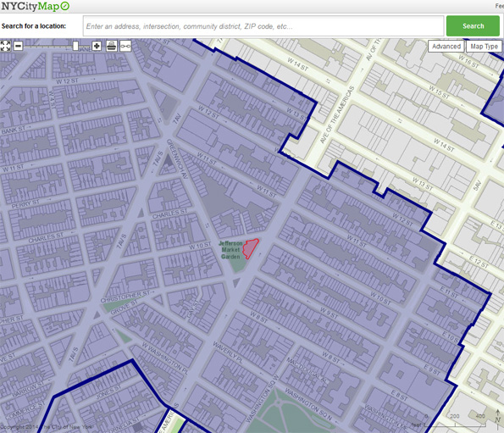Click the BARROW ST street label

point(28,389)
